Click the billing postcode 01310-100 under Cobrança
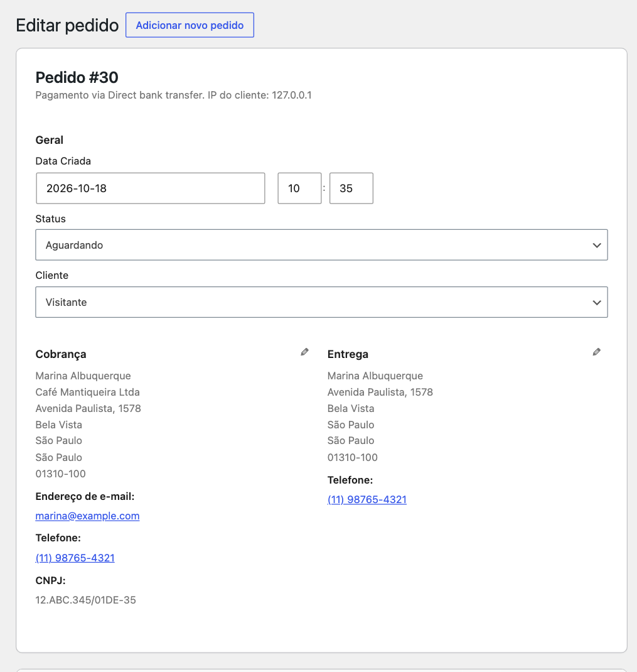Image resolution: width=637 pixels, height=672 pixels. point(60,474)
